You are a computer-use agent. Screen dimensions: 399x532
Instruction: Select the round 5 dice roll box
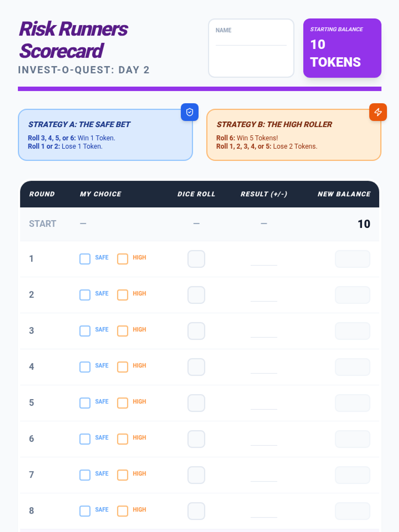click(x=196, y=403)
